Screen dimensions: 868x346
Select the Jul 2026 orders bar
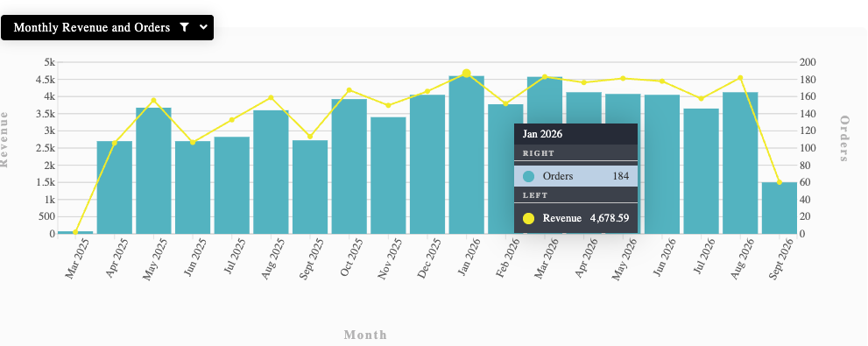pyautogui.click(x=702, y=171)
